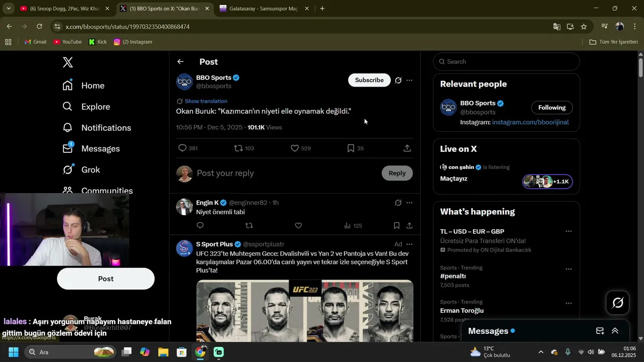The width and height of the screenshot is (644, 362).
Task: View analytics of Engin K's comment (125)
Action: tap(353, 226)
